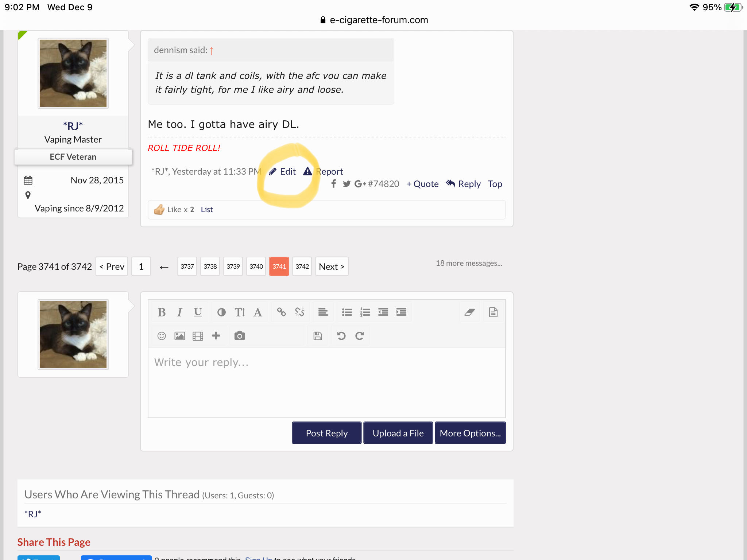Select current page 3741
747x560 pixels.
pyautogui.click(x=279, y=267)
